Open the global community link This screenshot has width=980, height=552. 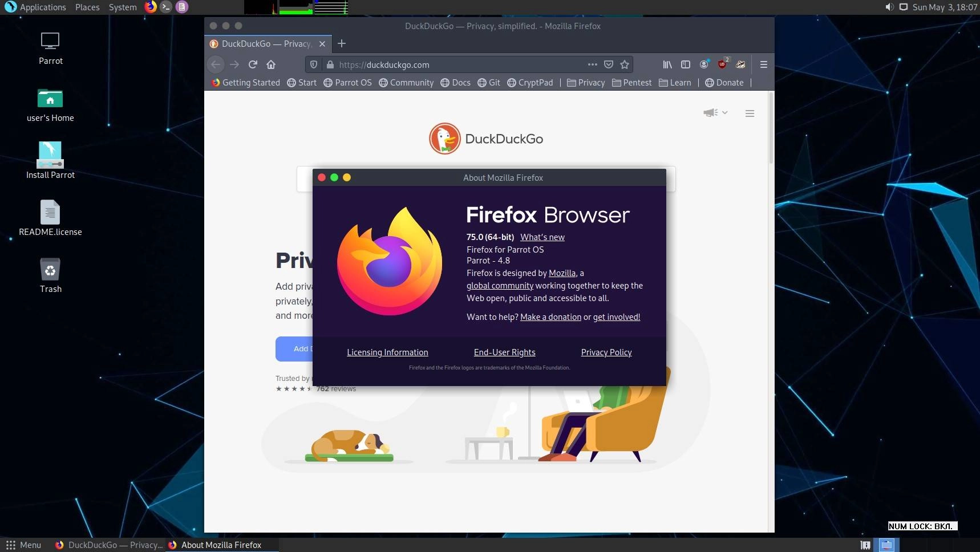[500, 285]
